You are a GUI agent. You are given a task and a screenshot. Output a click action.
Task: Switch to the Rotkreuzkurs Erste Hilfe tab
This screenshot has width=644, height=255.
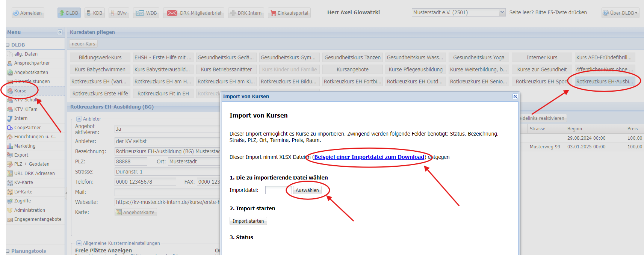[100, 94]
